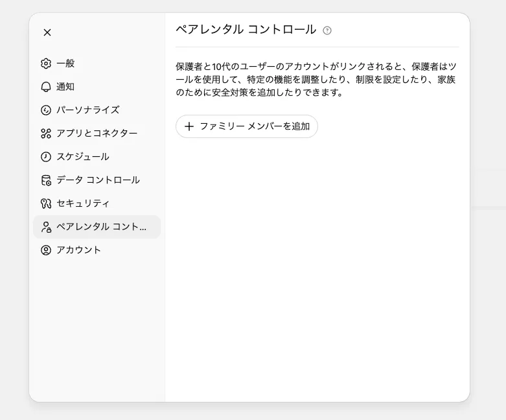Open the アカウント section
Viewport: 506px width, 420px height.
click(x=97, y=250)
